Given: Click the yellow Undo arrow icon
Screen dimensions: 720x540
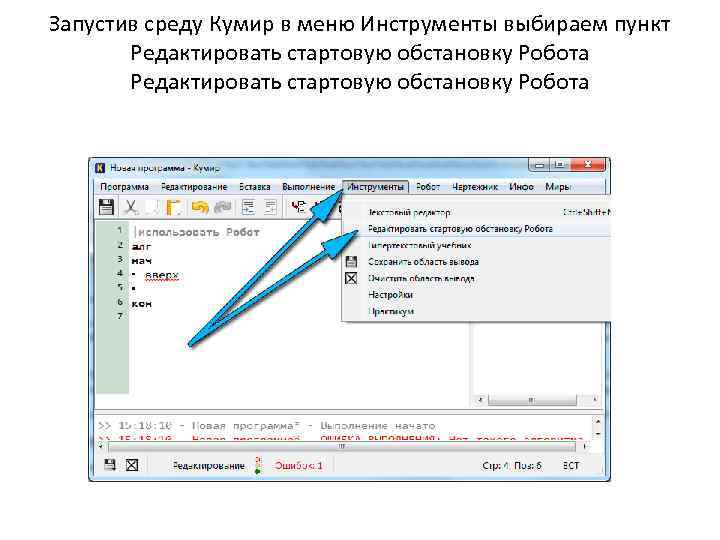Looking at the screenshot, I should [x=200, y=208].
